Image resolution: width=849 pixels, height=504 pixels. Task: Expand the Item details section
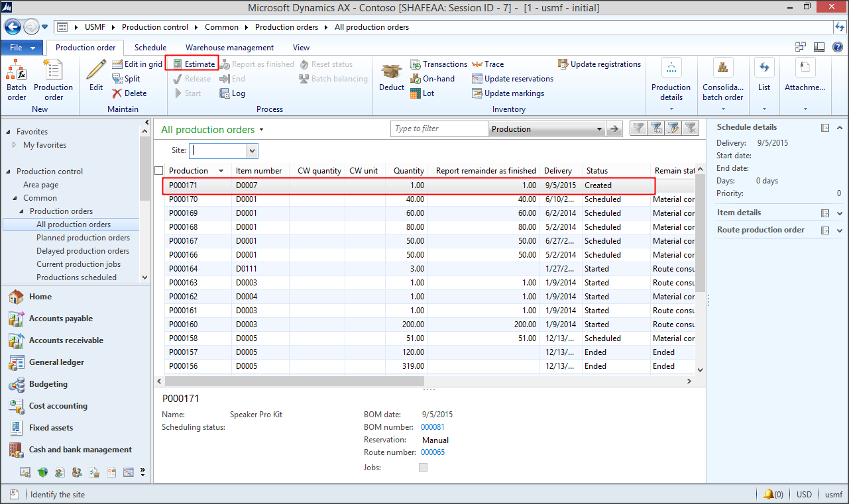coord(840,213)
